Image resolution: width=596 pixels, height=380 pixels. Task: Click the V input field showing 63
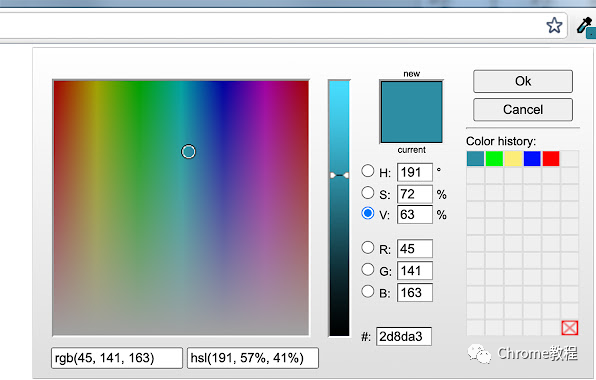tap(415, 214)
